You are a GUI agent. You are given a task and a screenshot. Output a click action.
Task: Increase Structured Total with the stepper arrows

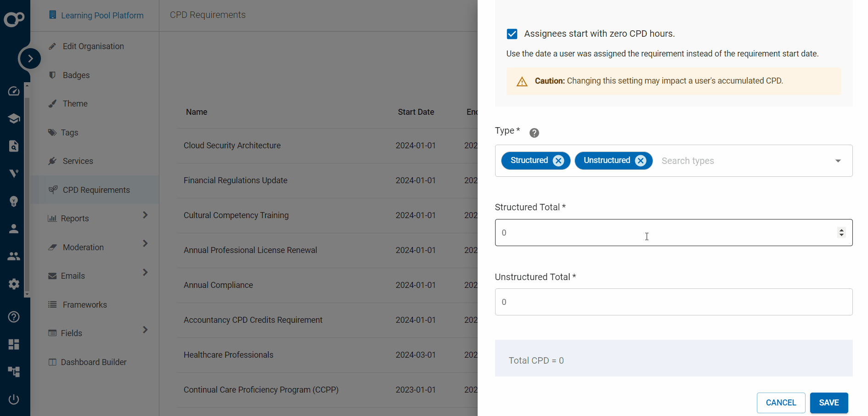(841, 230)
